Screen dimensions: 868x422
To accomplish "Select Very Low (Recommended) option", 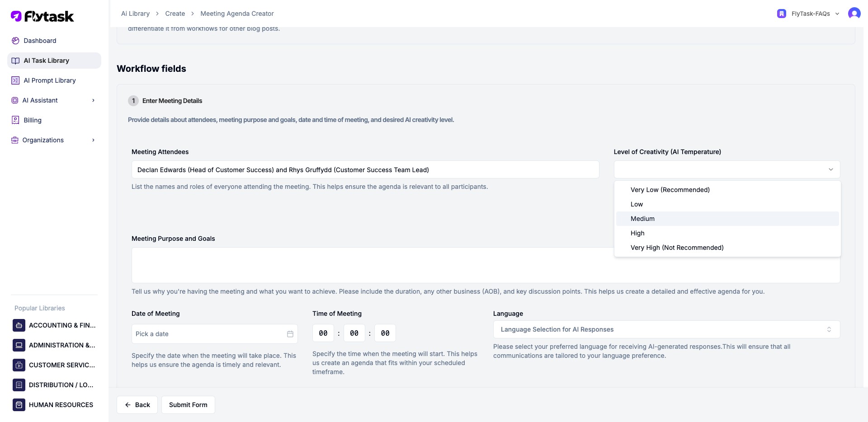I will [x=727, y=190].
